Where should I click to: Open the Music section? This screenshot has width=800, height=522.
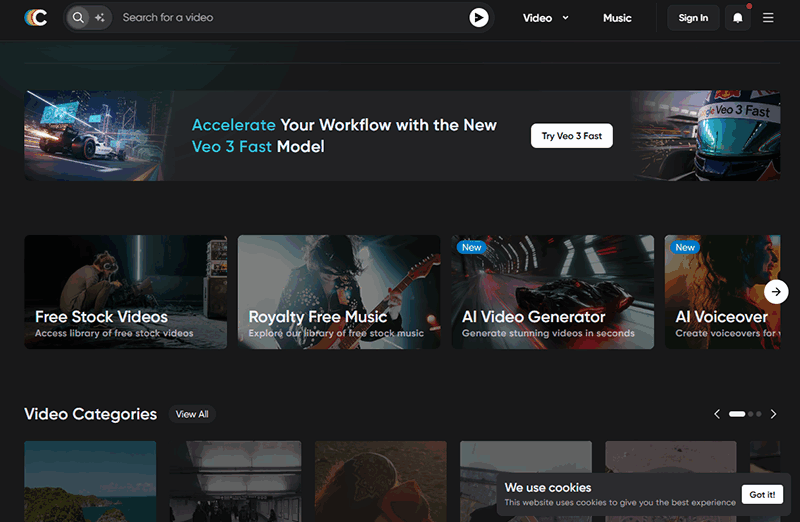point(617,18)
